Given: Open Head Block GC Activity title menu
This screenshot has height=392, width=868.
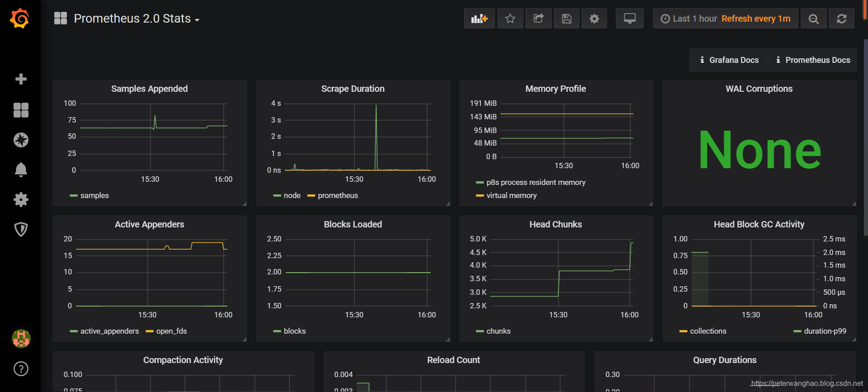Looking at the screenshot, I should point(759,224).
